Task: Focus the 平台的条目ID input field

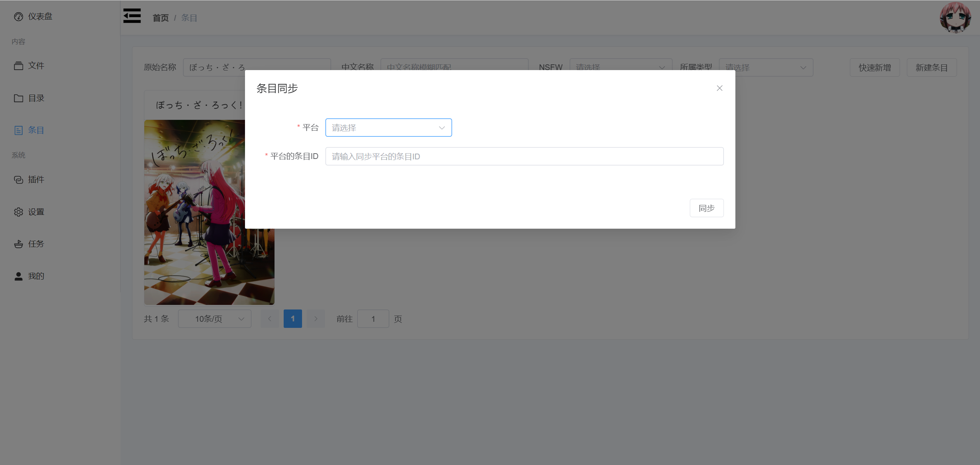Action: pos(524,156)
